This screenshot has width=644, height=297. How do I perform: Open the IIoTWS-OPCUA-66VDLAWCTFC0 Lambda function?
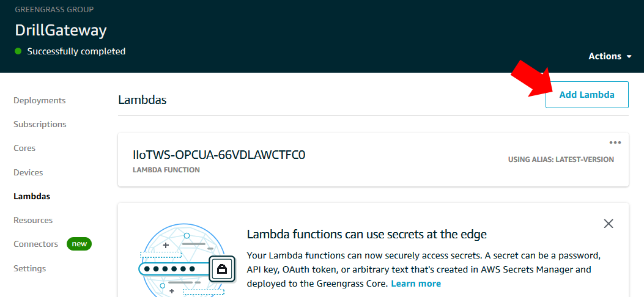click(x=219, y=155)
